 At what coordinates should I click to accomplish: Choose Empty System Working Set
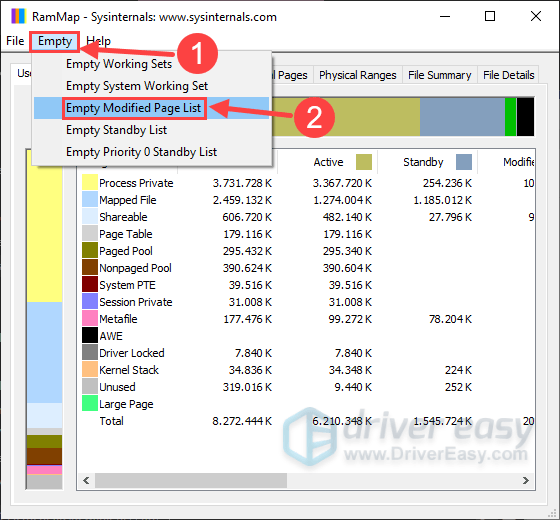coord(137,86)
